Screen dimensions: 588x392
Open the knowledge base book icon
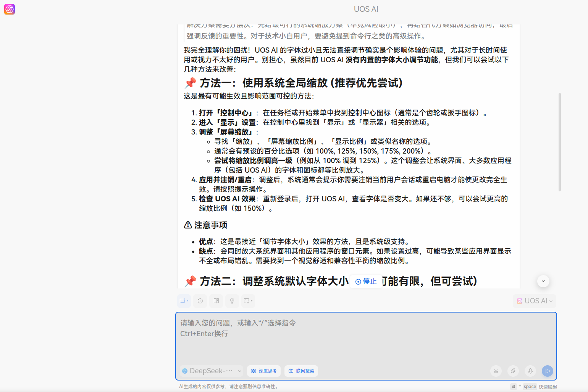(216, 301)
